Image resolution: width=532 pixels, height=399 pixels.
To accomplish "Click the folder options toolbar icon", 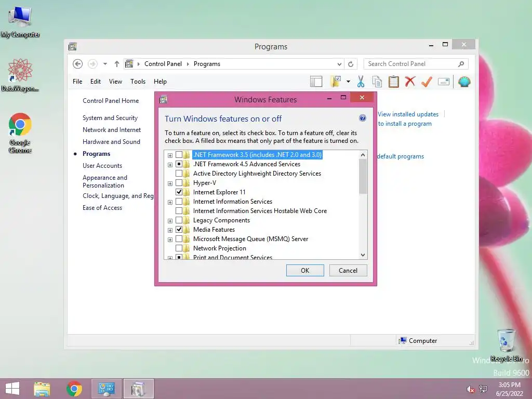I will (x=336, y=82).
